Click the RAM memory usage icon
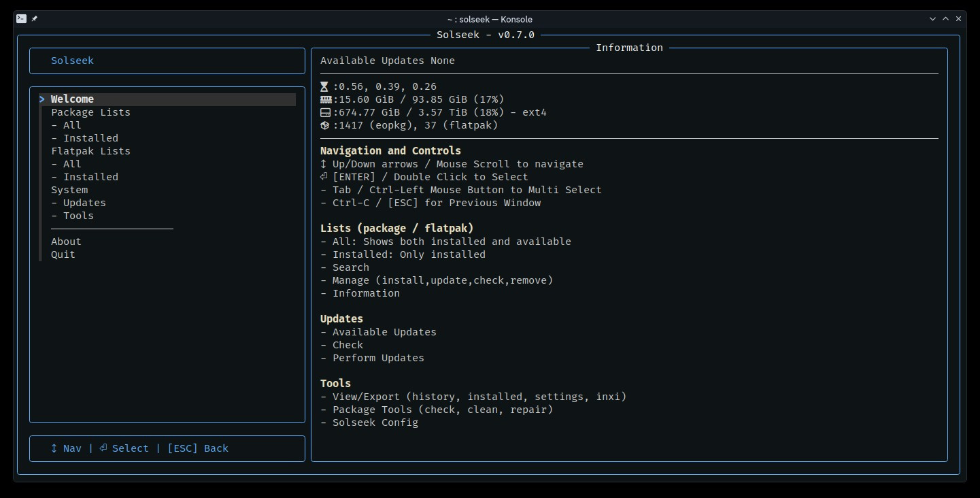Viewport: 980px width, 498px height. (325, 99)
